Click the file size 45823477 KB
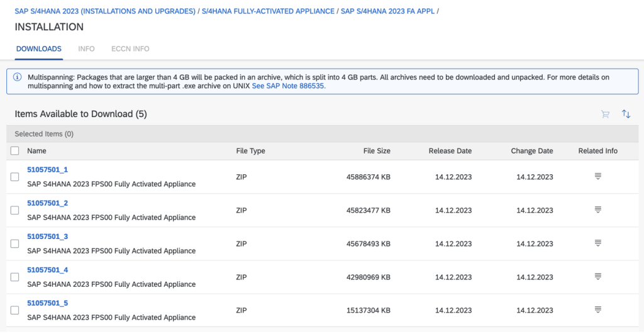 [x=369, y=210]
